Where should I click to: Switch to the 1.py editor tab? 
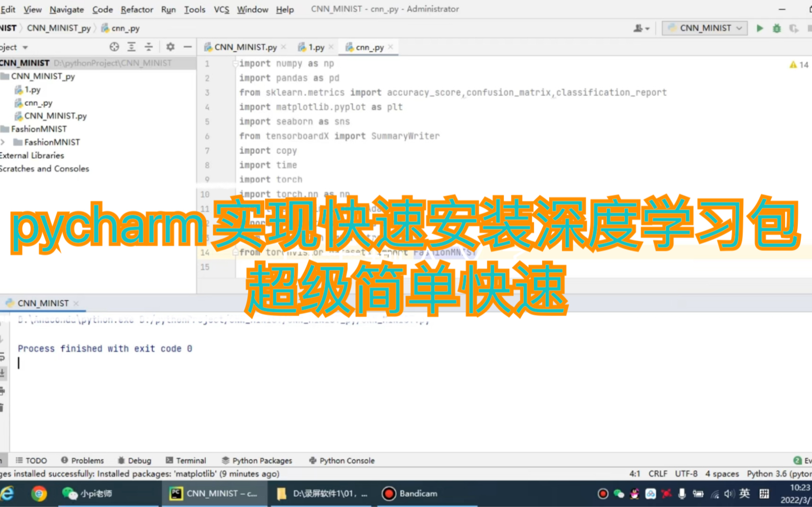(312, 47)
